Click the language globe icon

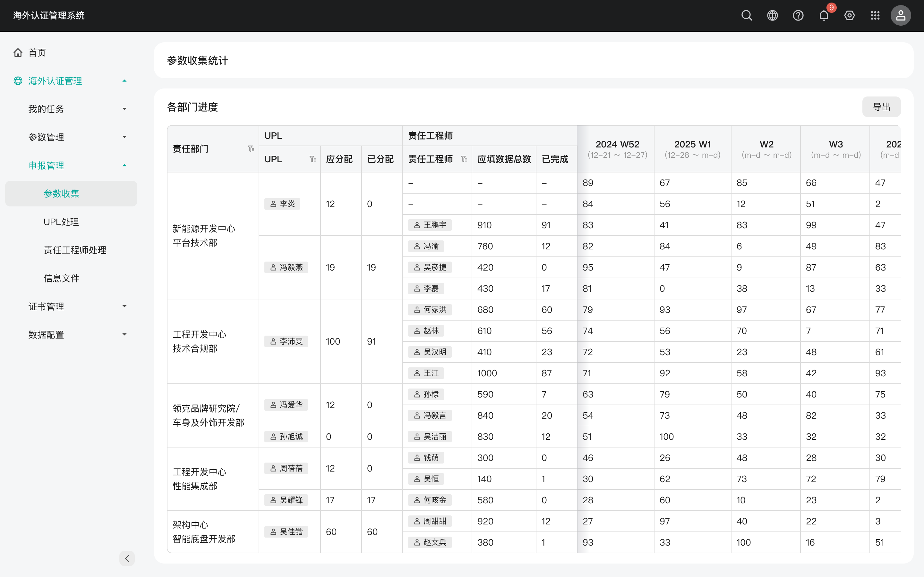pyautogui.click(x=773, y=16)
